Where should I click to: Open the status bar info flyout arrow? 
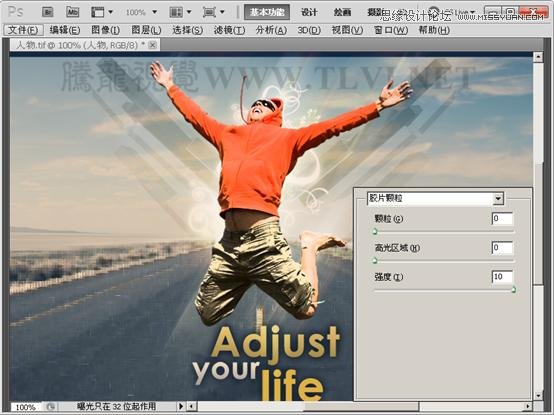coord(181,407)
